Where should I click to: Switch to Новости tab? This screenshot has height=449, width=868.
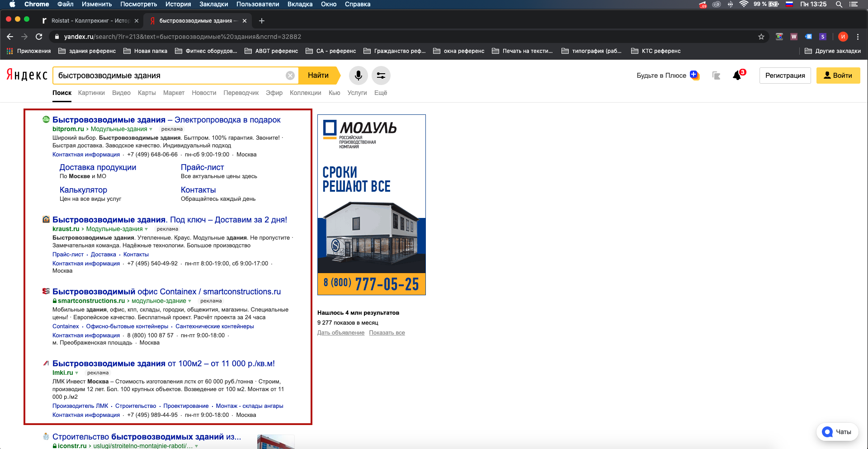[204, 93]
